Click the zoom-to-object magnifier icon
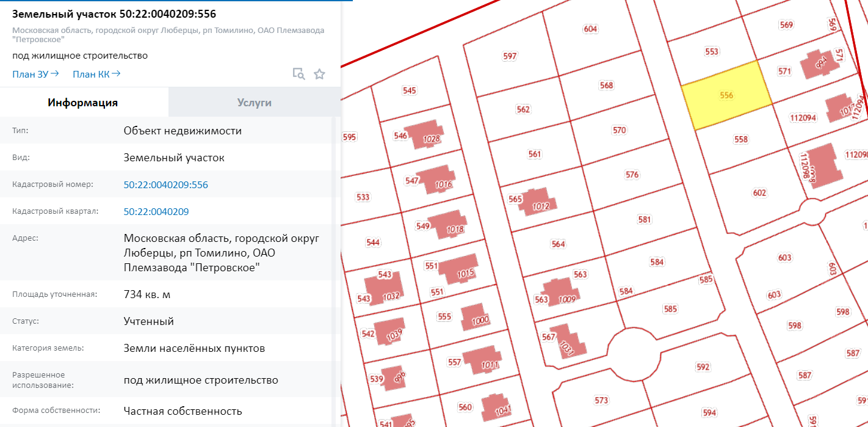The width and height of the screenshot is (868, 427). click(x=298, y=74)
